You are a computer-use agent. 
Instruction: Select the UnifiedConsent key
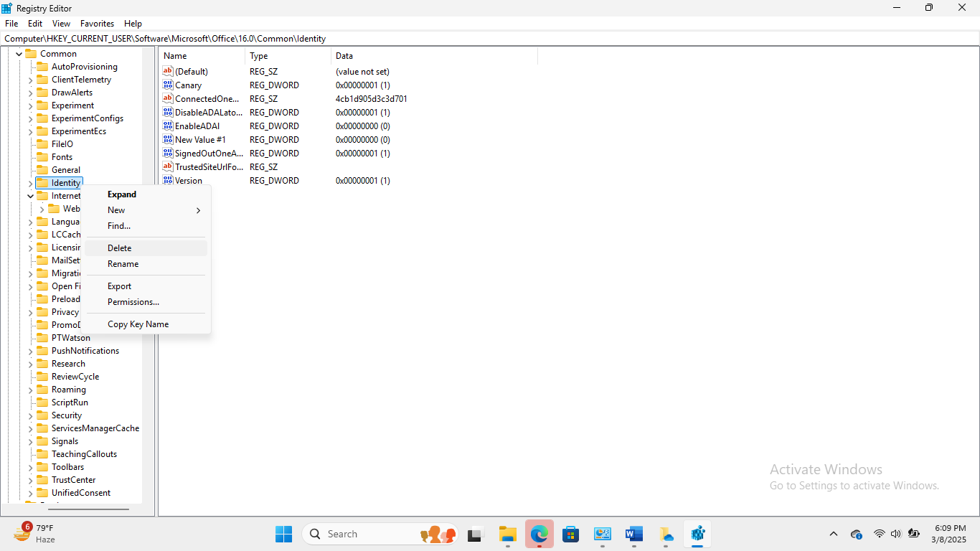pyautogui.click(x=81, y=493)
